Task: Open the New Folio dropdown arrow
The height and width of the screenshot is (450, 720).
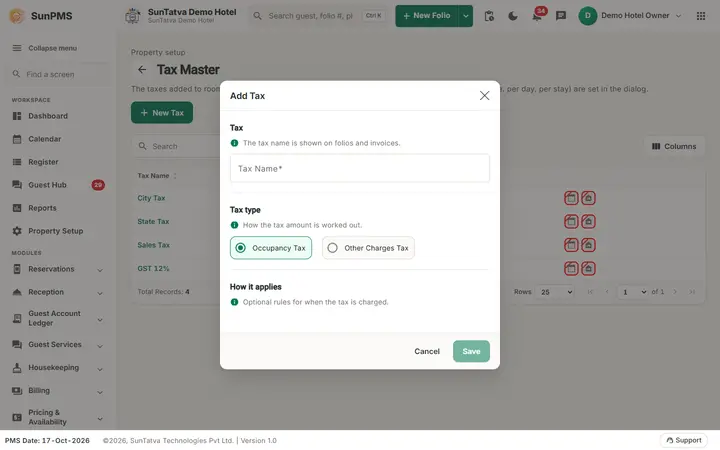Action: 466,16
